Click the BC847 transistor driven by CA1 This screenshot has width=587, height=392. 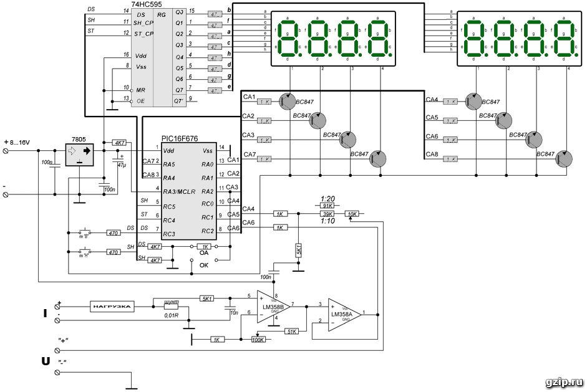click(287, 102)
